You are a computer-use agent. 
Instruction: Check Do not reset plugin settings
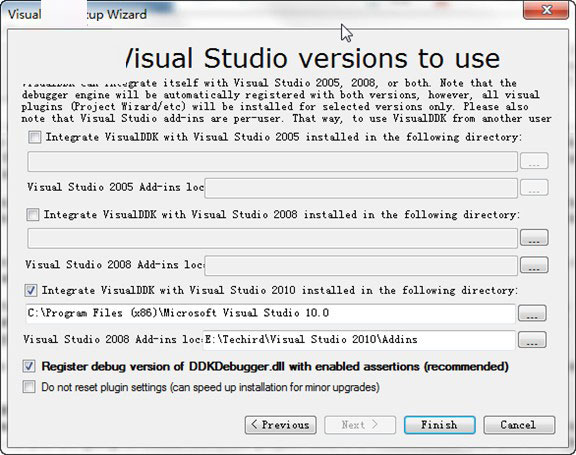click(29, 387)
